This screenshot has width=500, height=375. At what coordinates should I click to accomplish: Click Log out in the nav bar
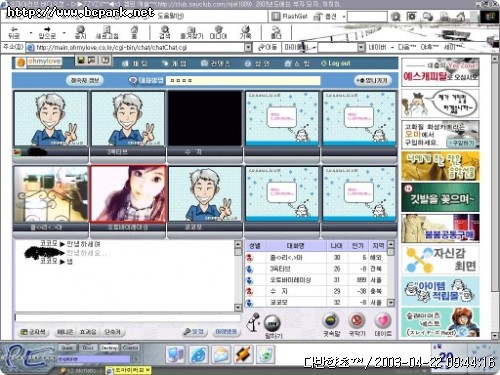pos(336,63)
